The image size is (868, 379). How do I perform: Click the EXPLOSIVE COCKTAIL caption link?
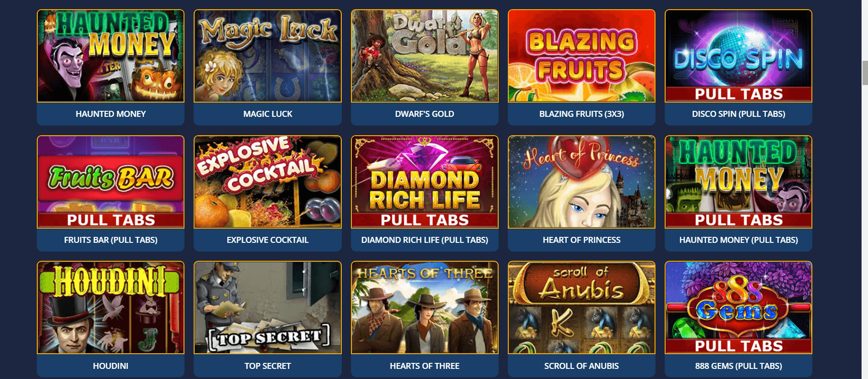268,240
